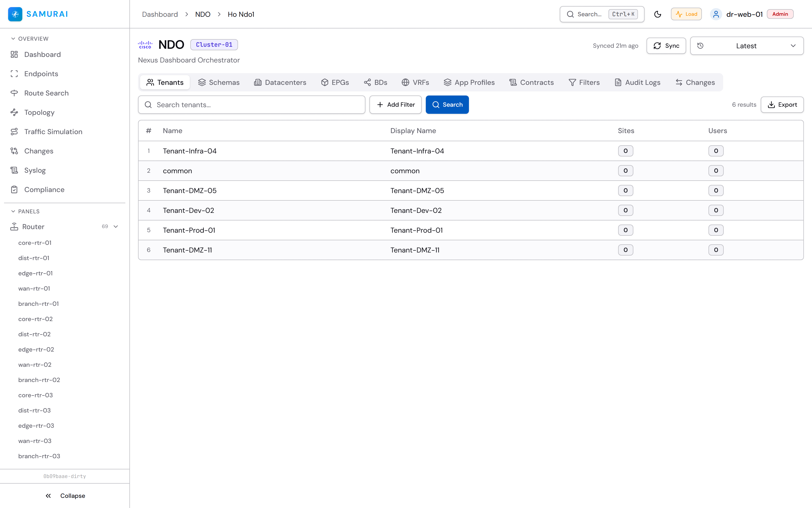This screenshot has width=812, height=508.
Task: Switch to the App Profiles tab
Action: [x=469, y=82]
